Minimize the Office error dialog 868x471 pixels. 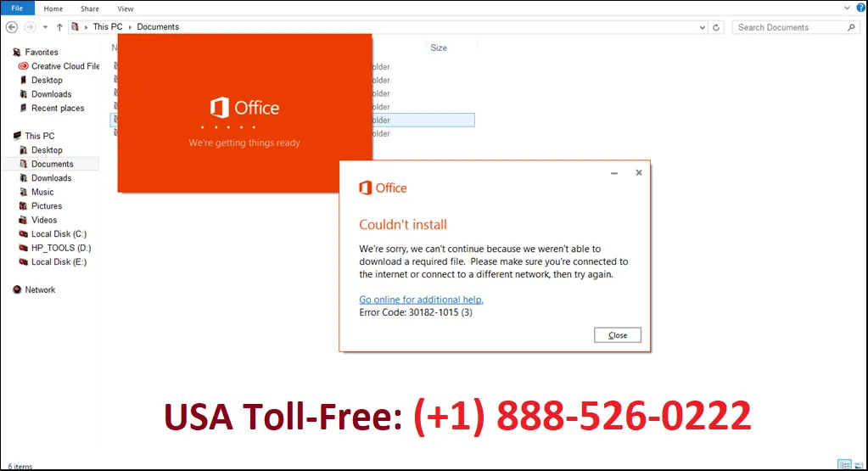click(x=614, y=173)
